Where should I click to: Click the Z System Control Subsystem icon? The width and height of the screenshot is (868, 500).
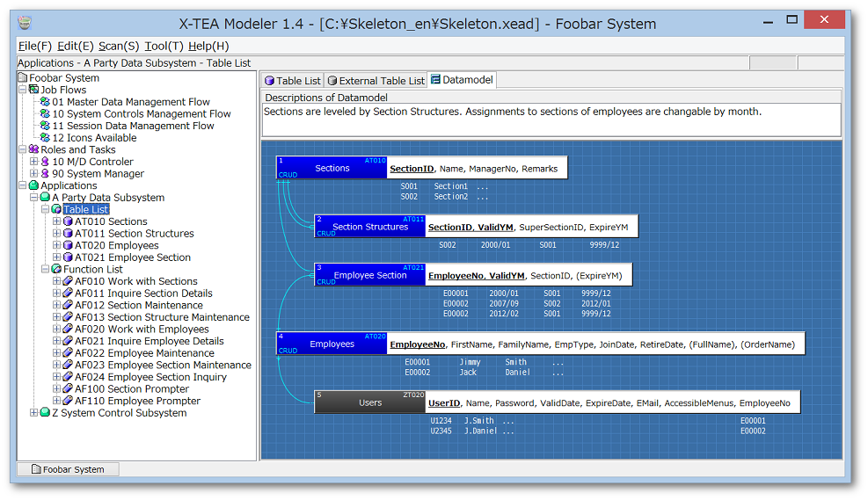tap(45, 413)
